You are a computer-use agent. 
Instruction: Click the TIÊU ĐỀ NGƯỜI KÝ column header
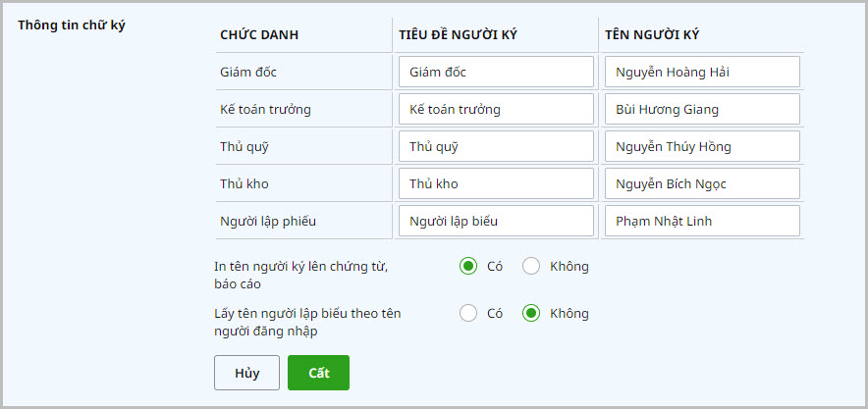(x=458, y=35)
